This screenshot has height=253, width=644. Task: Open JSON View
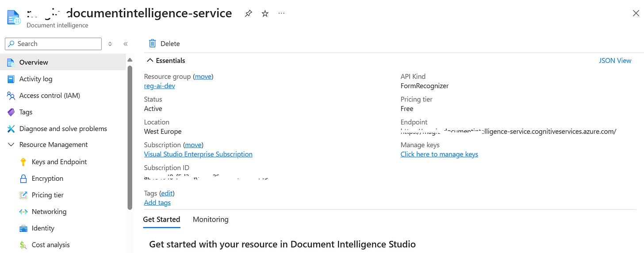tap(615, 61)
